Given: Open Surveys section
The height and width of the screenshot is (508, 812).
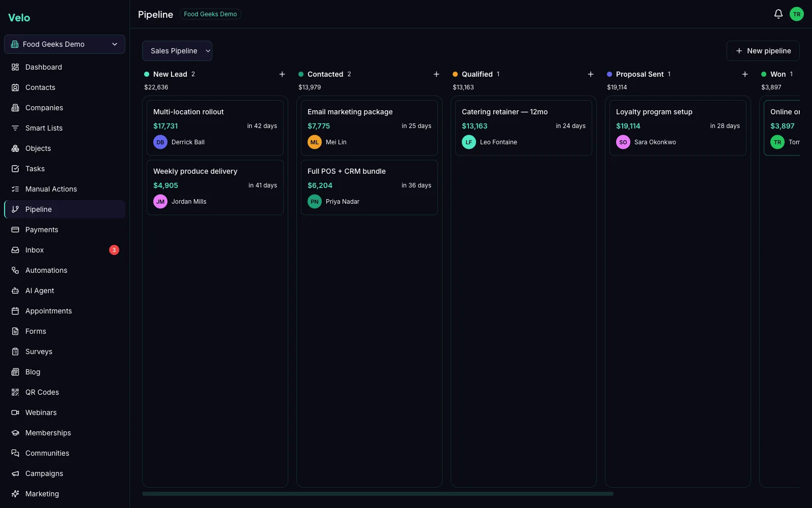Looking at the screenshot, I should (64, 352).
